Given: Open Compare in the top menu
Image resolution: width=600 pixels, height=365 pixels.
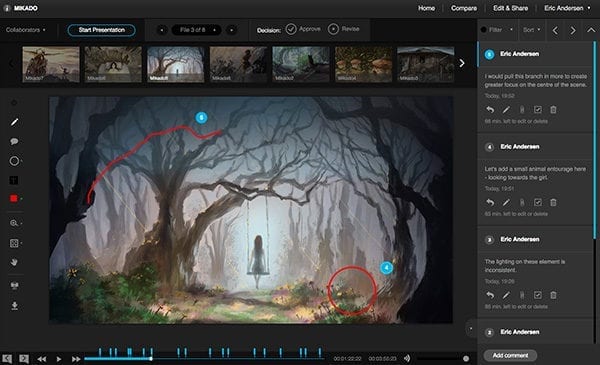Looking at the screenshot, I should [x=464, y=8].
